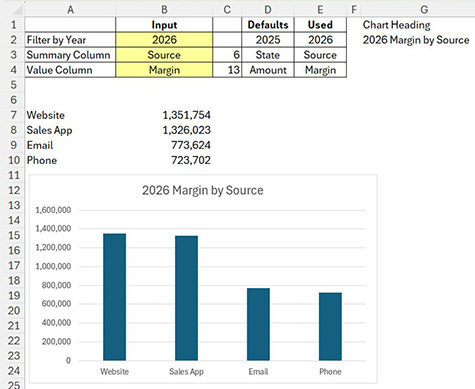Select the 'Input' header cell
This screenshot has height=389, width=475.
(x=164, y=25)
